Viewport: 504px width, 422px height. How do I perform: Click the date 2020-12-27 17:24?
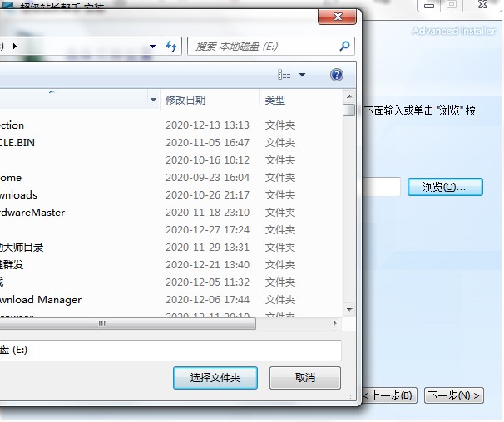point(207,229)
